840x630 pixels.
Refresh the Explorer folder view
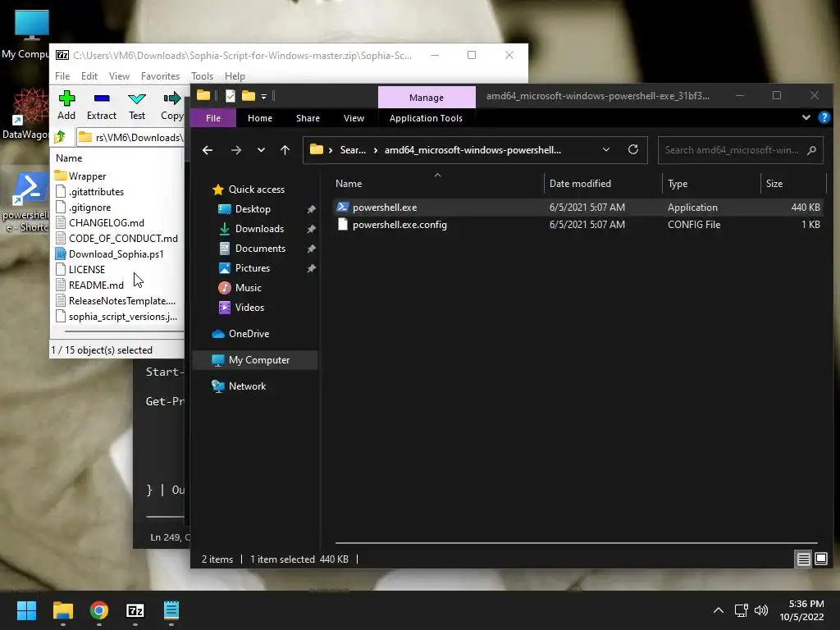633,149
